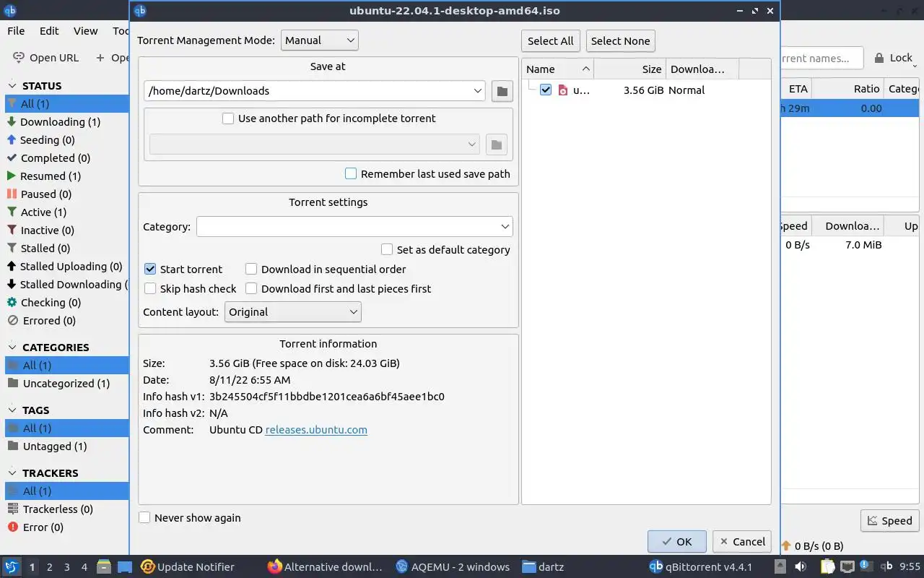Uncheck the ISO file checkbox in content list
The height and width of the screenshot is (578, 924).
click(546, 90)
